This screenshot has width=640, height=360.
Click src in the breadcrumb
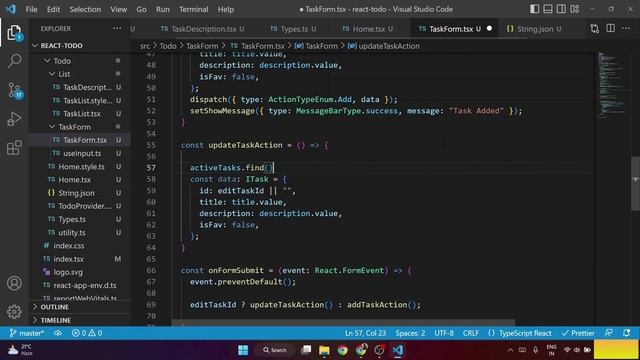point(145,46)
